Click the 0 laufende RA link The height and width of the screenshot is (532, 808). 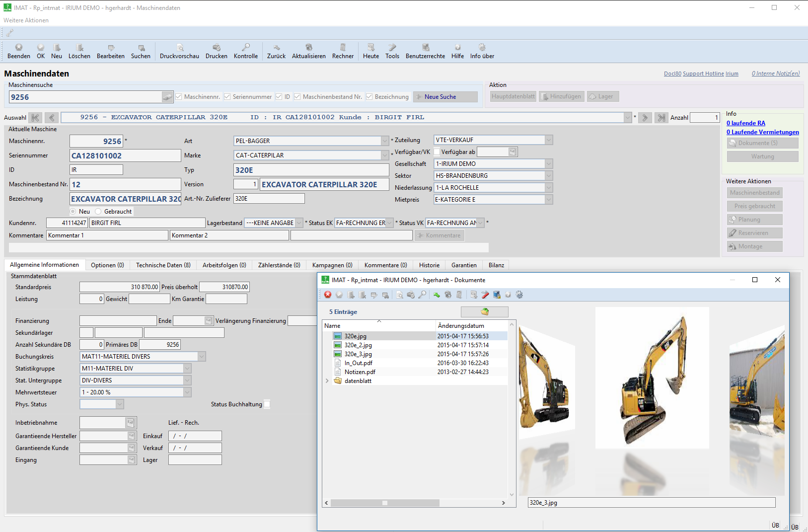745,123
